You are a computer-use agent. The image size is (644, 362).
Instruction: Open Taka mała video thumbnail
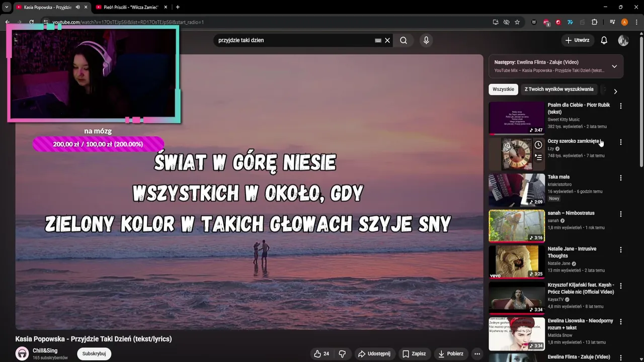[x=517, y=190]
